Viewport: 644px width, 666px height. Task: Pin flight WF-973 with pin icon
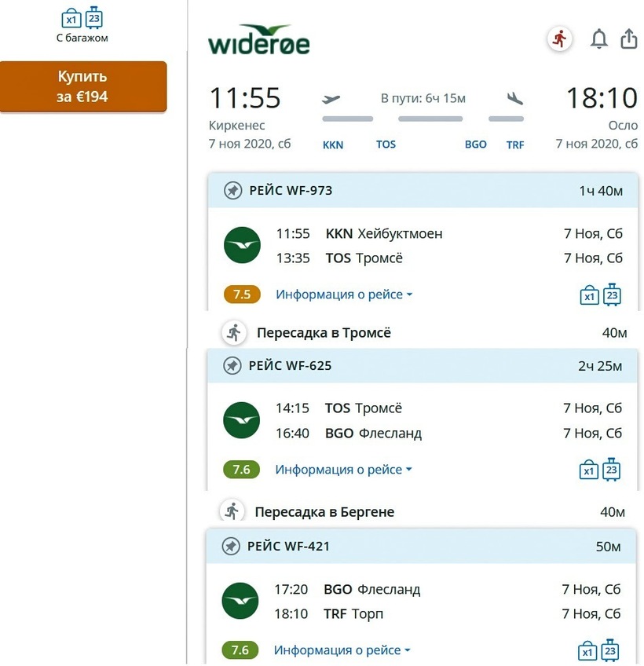click(x=232, y=190)
